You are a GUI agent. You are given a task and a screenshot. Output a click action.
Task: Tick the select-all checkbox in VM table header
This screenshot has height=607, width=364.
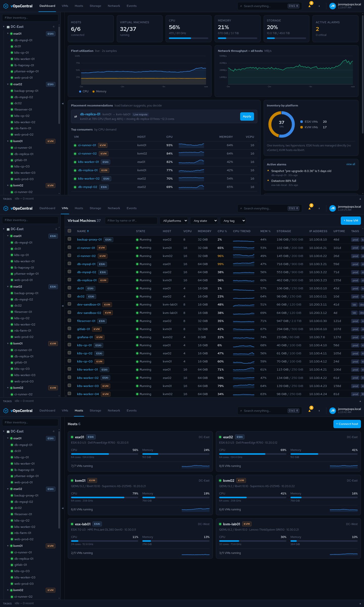(x=70, y=231)
